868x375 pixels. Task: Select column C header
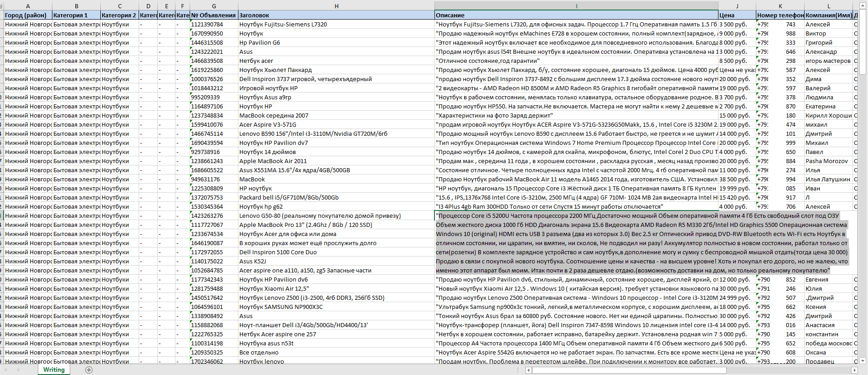pos(119,6)
